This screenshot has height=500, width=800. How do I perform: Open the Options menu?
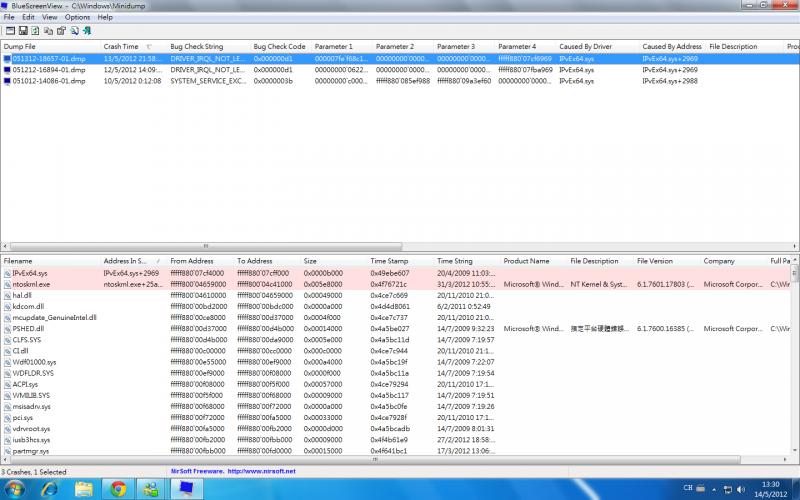click(x=77, y=17)
